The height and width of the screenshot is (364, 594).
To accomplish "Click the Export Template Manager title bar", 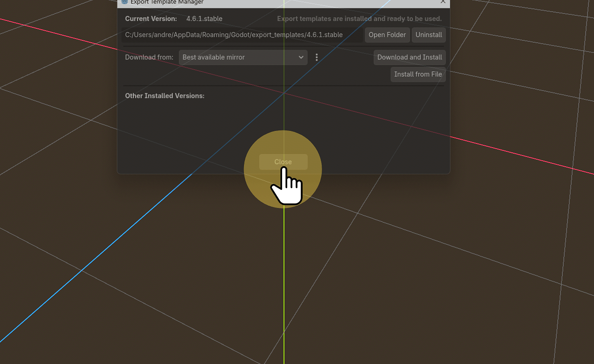I will (279, 3).
